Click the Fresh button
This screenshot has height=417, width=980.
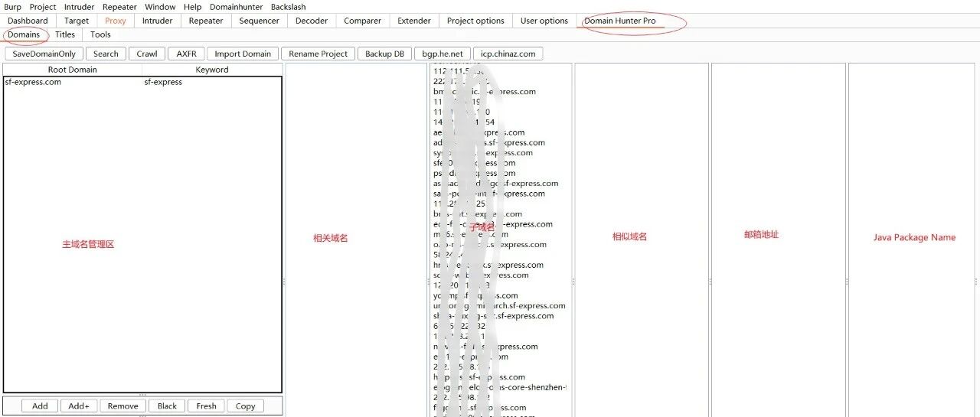[x=207, y=406]
